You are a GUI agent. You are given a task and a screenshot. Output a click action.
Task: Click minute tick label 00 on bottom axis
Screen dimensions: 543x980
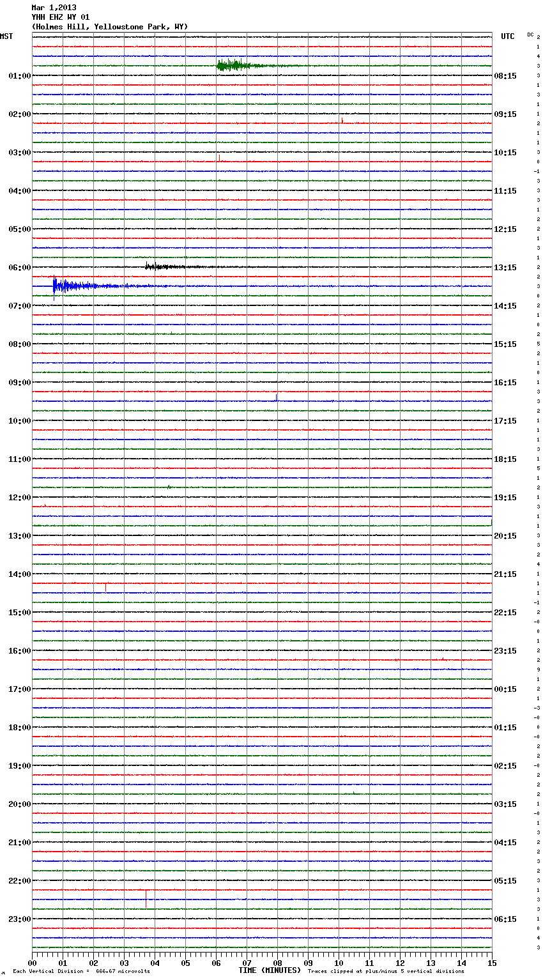32,963
